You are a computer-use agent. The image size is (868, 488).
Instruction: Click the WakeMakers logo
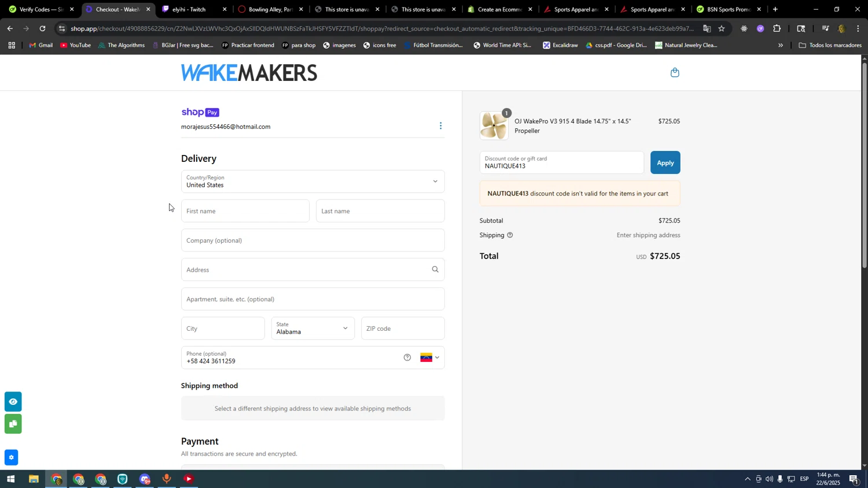coord(249,73)
